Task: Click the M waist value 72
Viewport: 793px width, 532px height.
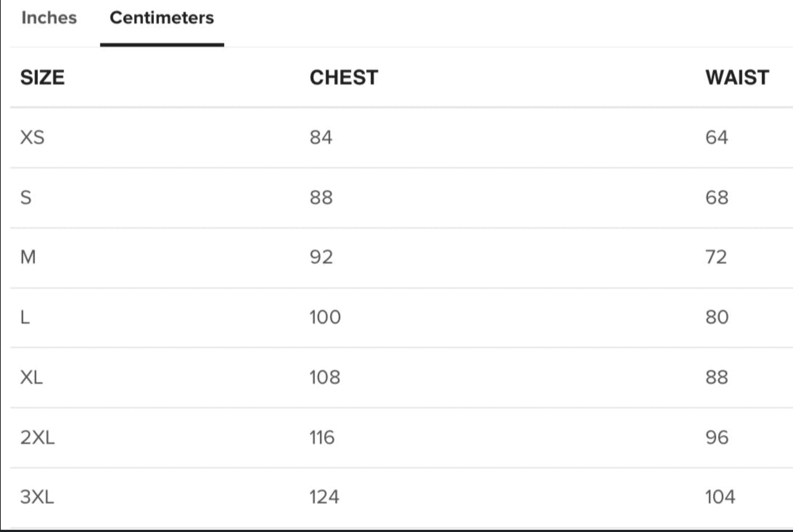Action: (716, 257)
